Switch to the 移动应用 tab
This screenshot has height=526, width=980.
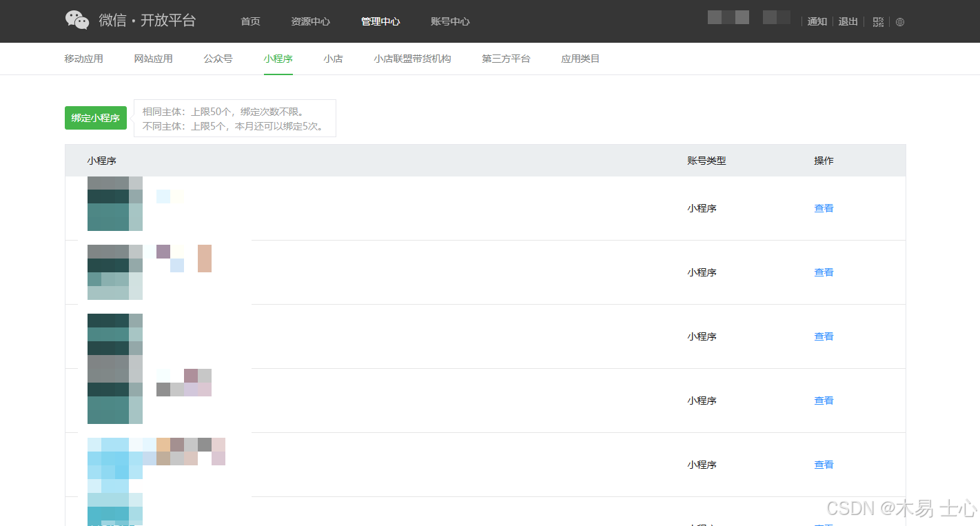(x=84, y=59)
